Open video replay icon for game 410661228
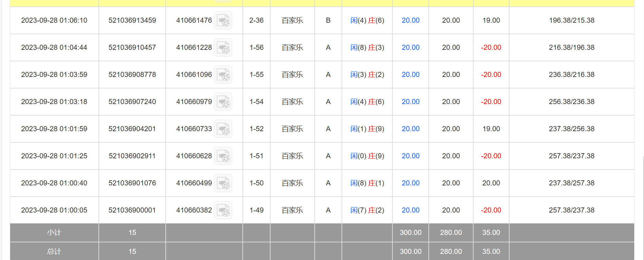 pyautogui.click(x=223, y=47)
